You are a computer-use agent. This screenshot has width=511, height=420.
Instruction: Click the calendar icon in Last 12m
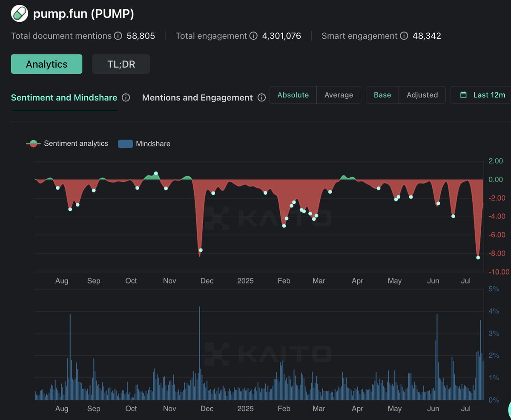464,95
